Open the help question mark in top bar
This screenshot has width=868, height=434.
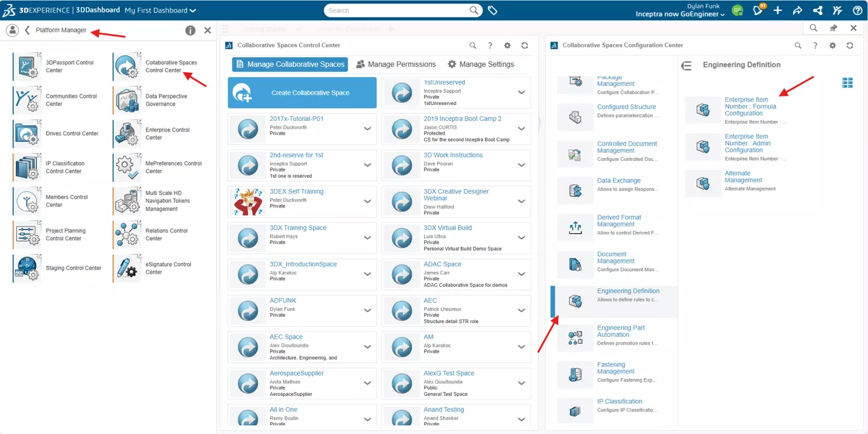coord(857,11)
